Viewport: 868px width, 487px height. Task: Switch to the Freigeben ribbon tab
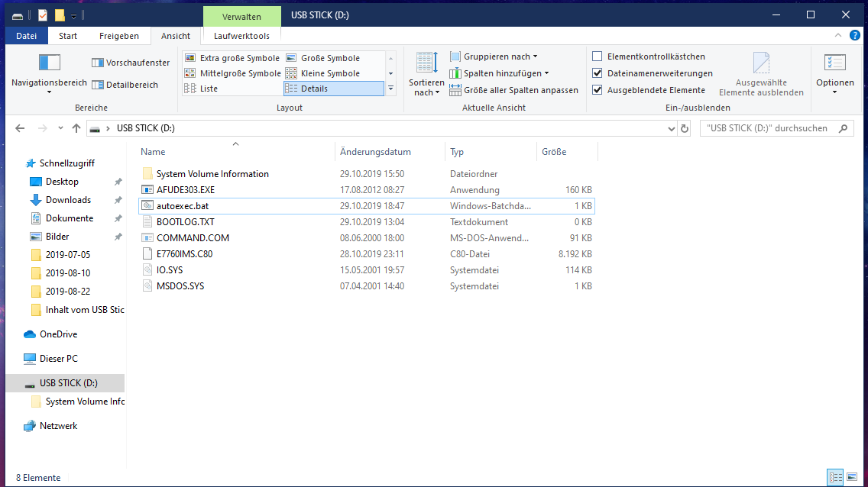coord(119,36)
